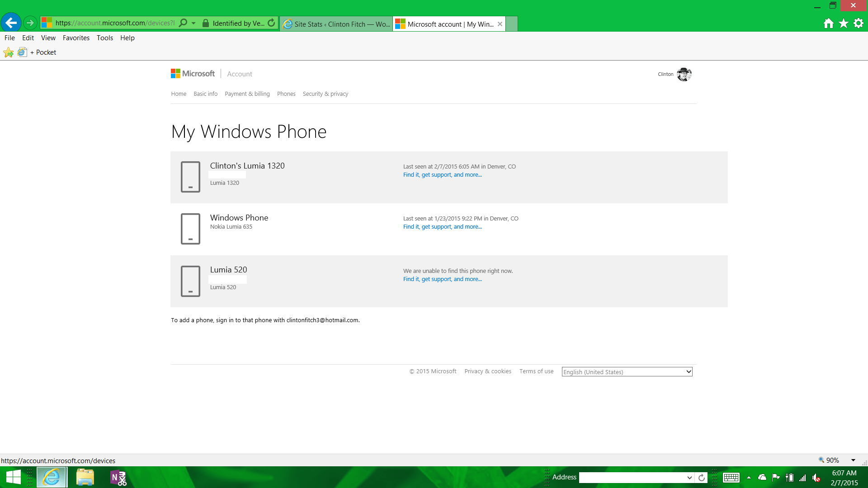Open File Explorer from taskbar

(x=85, y=478)
